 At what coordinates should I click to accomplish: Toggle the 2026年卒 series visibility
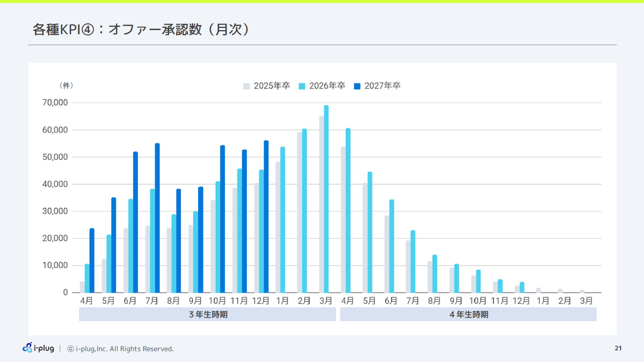point(324,85)
